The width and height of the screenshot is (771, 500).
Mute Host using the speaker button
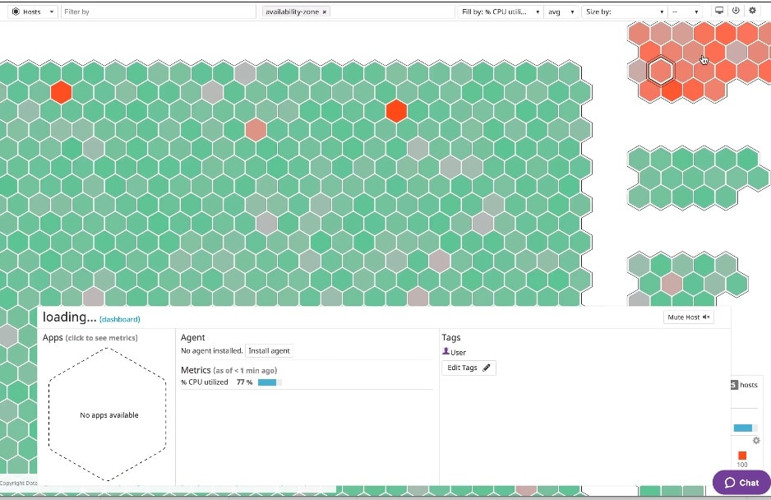click(x=688, y=317)
